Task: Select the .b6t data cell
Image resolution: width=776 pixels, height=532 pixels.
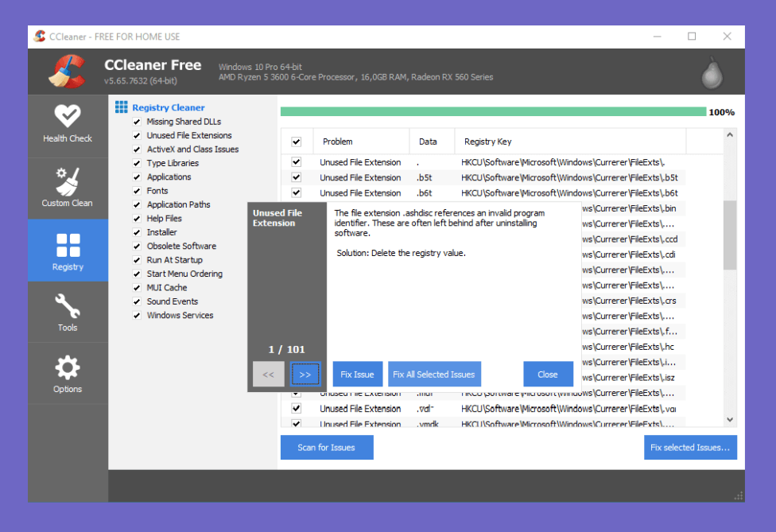Action: pyautogui.click(x=425, y=193)
